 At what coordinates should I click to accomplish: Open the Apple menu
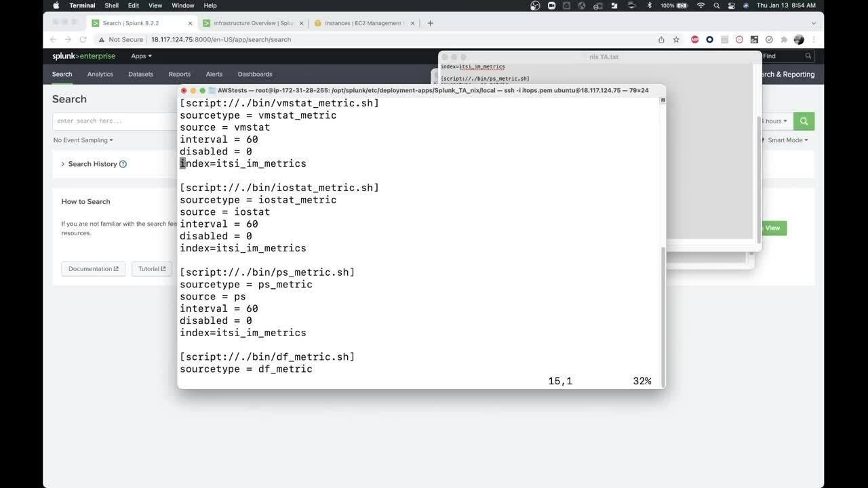[x=56, y=5]
